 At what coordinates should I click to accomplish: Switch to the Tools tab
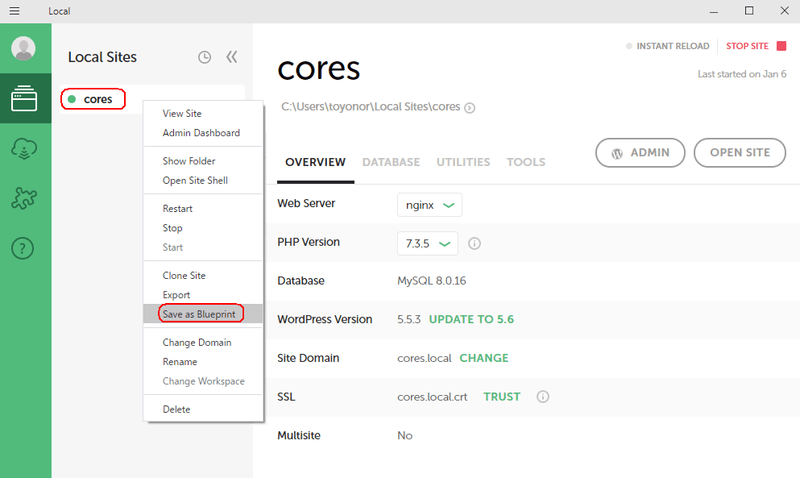526,162
